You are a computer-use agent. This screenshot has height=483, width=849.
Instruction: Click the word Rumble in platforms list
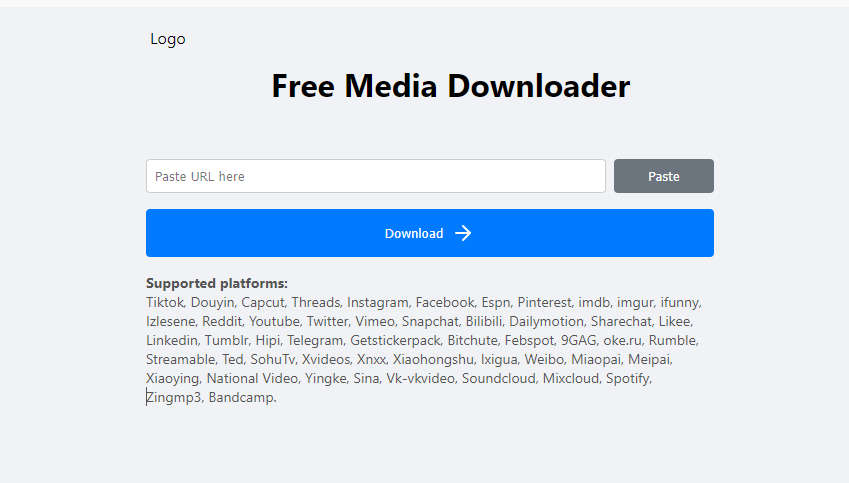pyautogui.click(x=672, y=340)
